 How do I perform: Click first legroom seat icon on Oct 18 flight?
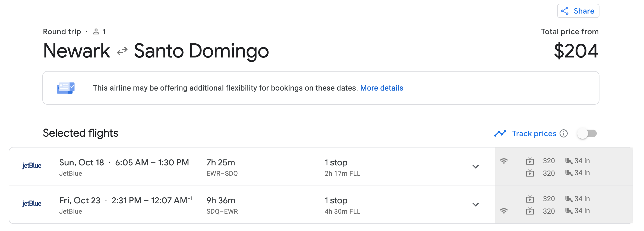coord(569,161)
